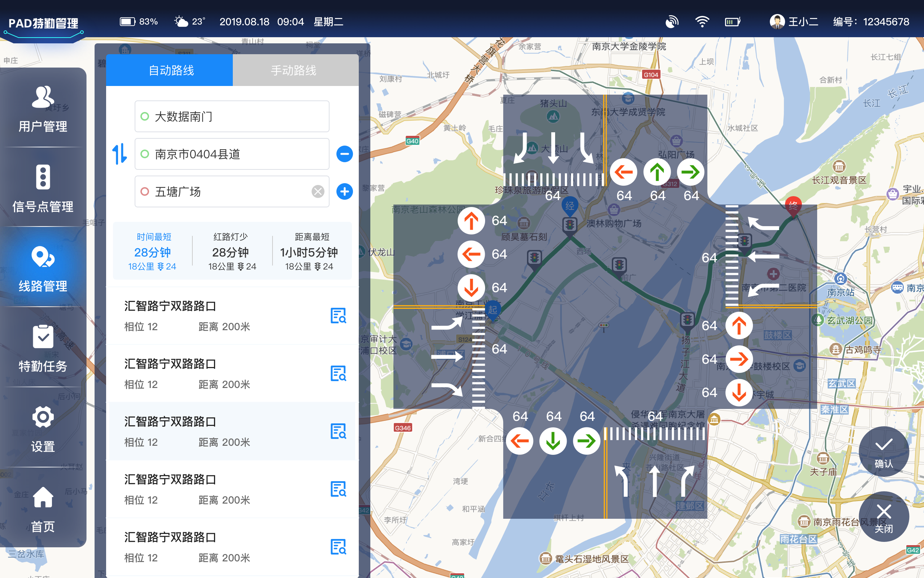924x578 pixels.
Task: Choose the 时间最短 route option
Action: pyautogui.click(x=152, y=251)
